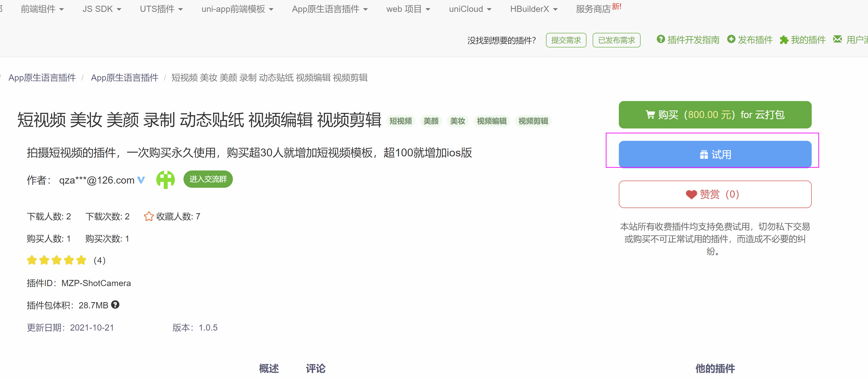This screenshot has width=868, height=378.
Task: Open the 我的插件 link
Action: (x=808, y=40)
